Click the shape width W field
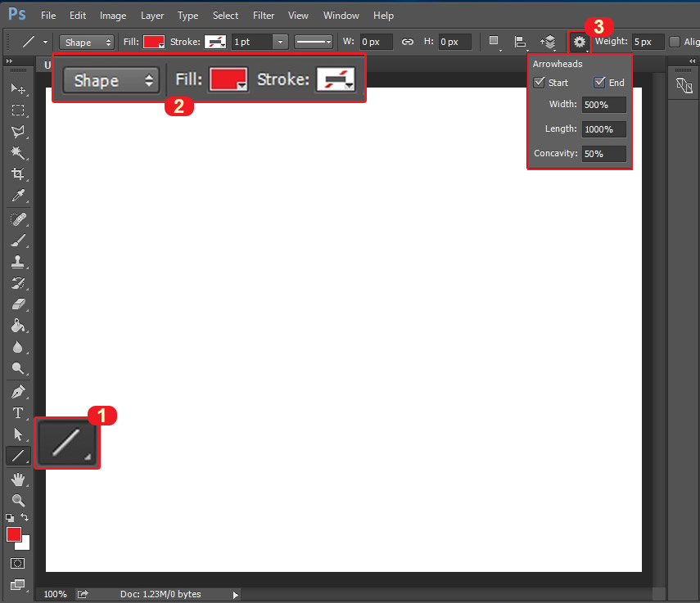This screenshot has height=603, width=700. pyautogui.click(x=377, y=42)
